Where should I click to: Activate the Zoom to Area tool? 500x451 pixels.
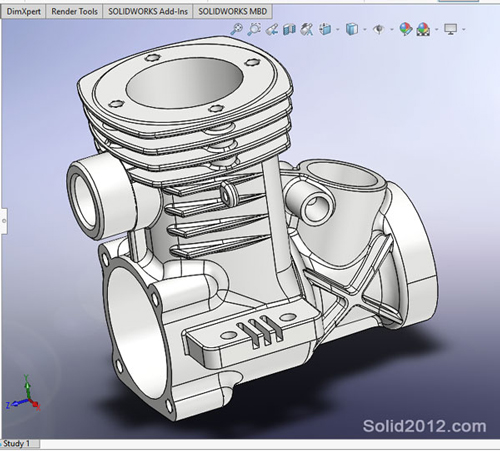(254, 29)
